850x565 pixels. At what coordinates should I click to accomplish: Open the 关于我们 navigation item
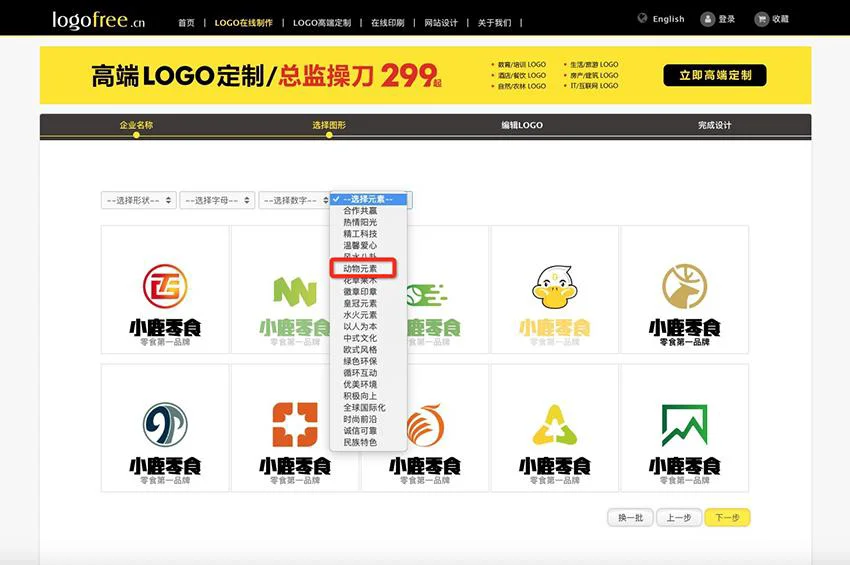click(494, 23)
